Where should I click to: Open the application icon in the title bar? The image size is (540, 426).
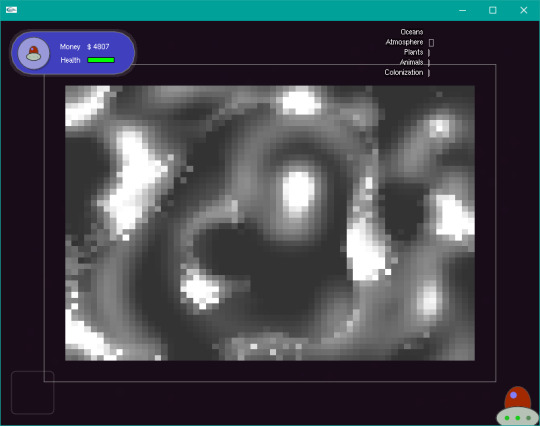pyautogui.click(x=11, y=10)
